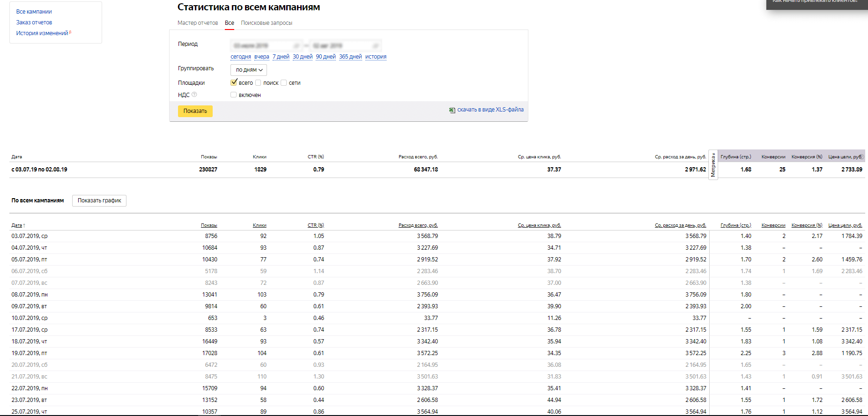Open the 'по дням' grouping dropdown
This screenshot has height=416, width=868.
pyautogui.click(x=249, y=70)
